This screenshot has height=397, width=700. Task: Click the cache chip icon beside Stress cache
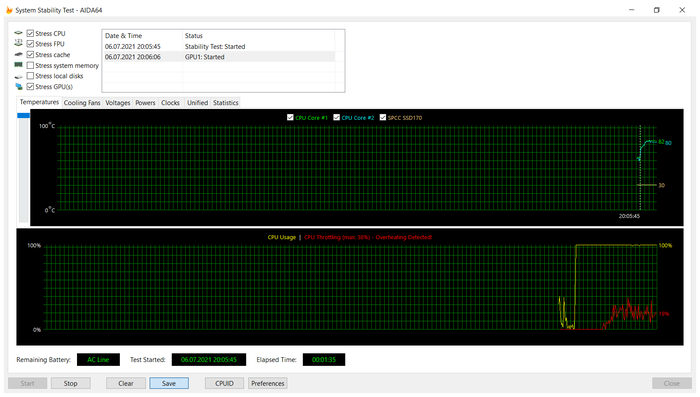[x=18, y=54]
